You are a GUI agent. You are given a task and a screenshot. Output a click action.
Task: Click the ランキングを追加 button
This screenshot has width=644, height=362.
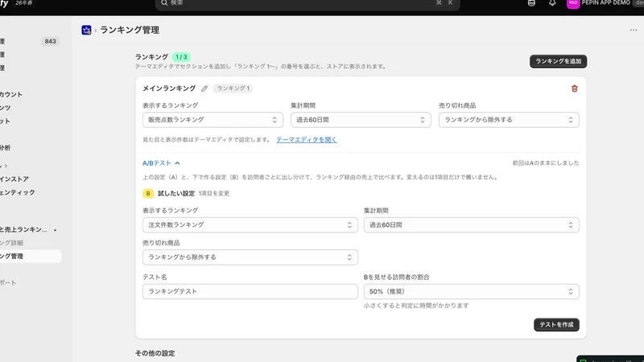click(558, 61)
